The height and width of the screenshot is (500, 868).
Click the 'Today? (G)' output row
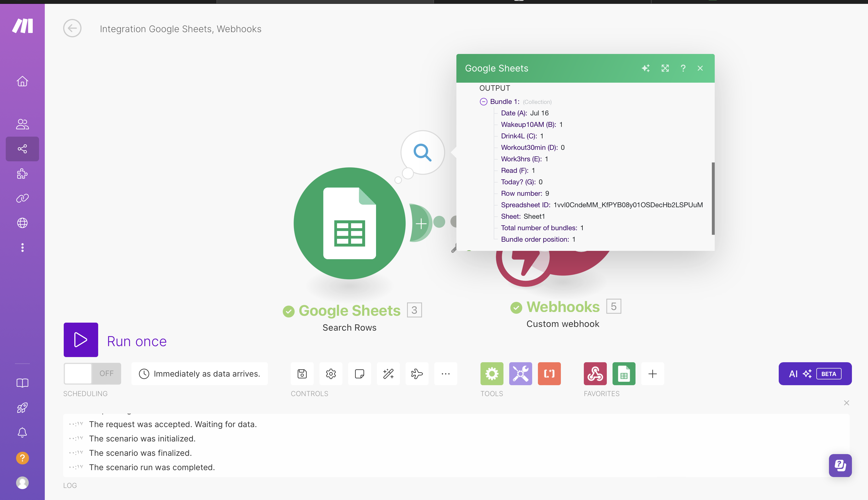[522, 182]
